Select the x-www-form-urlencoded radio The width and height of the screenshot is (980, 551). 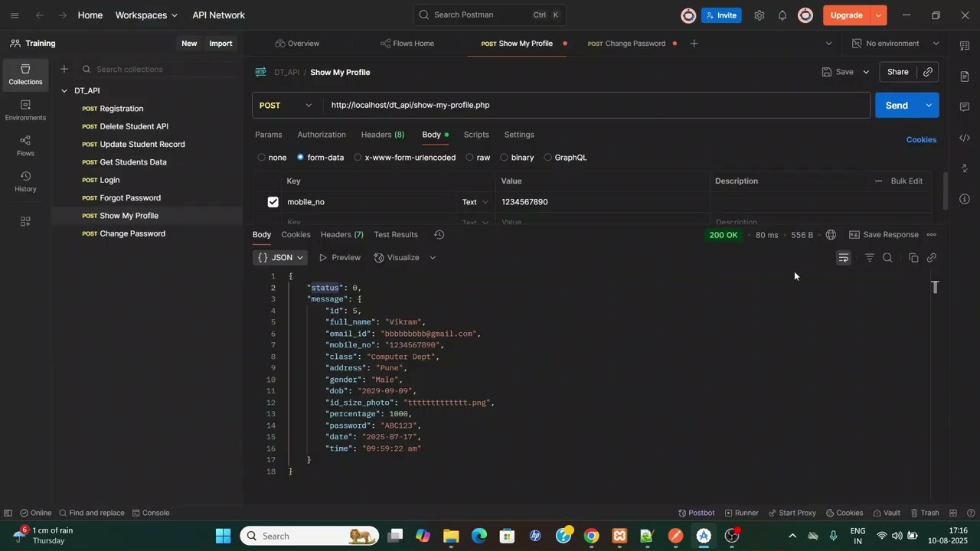[x=358, y=158]
